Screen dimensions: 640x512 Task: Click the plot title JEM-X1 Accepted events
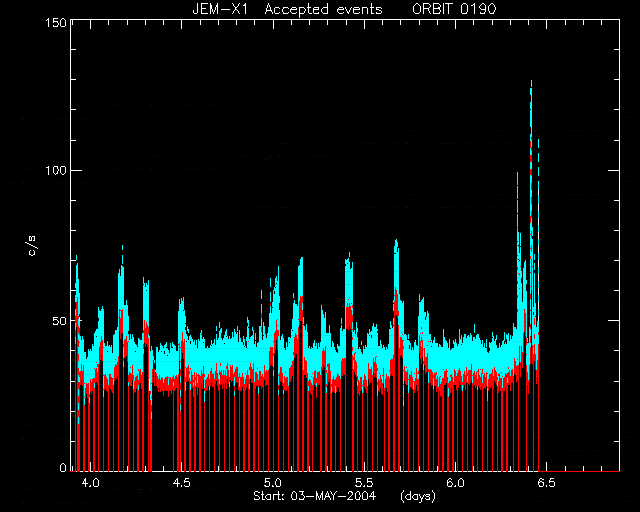[287, 9]
